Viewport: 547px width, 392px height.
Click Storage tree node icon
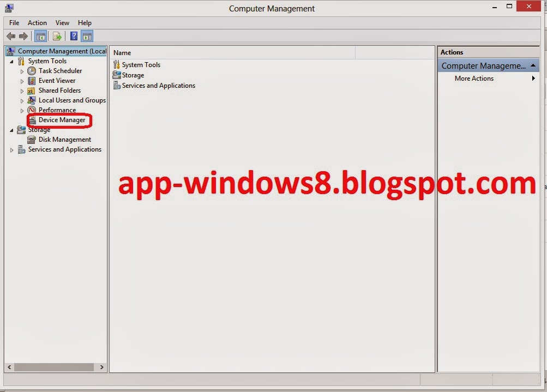click(21, 130)
